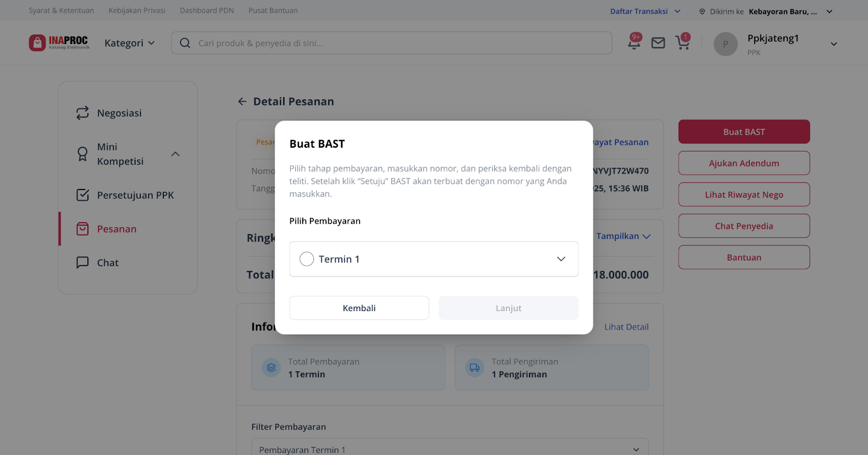Screen dimensions: 868x455
Task: Open Daftar Transaksi dropdown
Action: click(645, 11)
